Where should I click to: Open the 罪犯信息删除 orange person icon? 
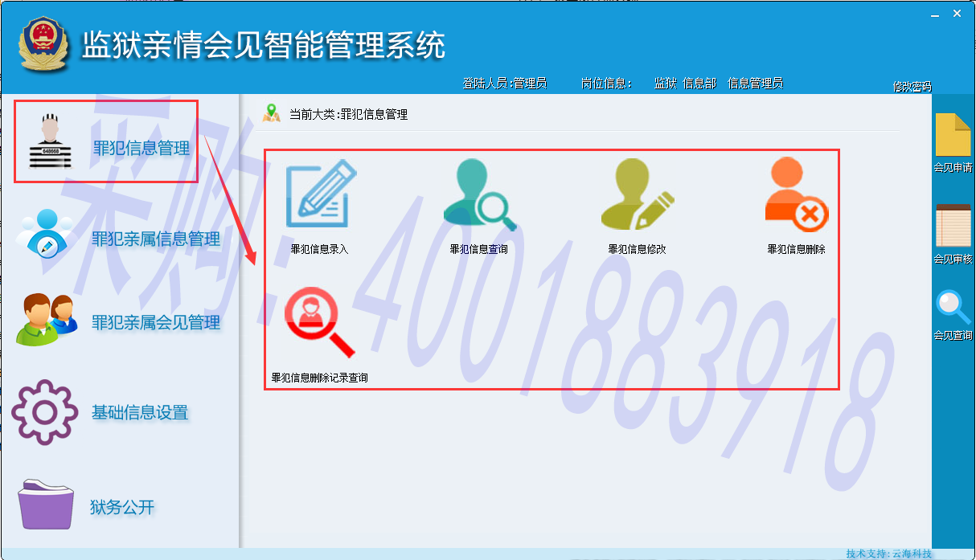coord(796,194)
